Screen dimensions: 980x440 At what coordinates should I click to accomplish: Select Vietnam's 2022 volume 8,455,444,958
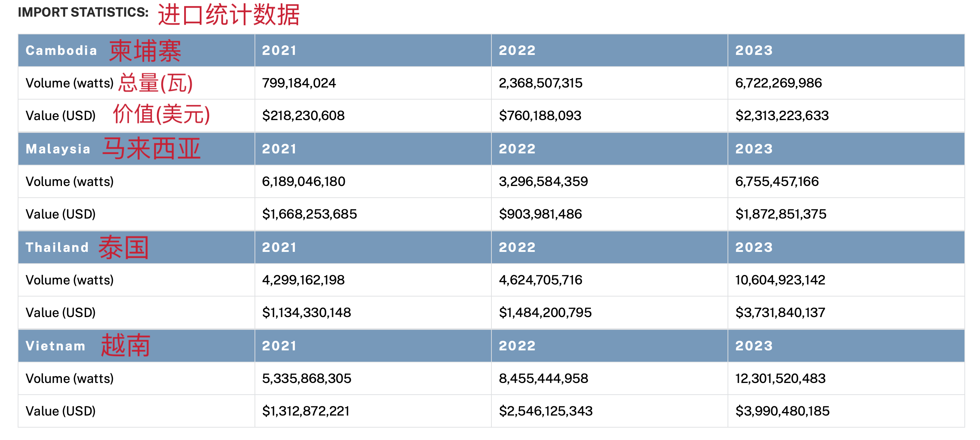coord(543,378)
